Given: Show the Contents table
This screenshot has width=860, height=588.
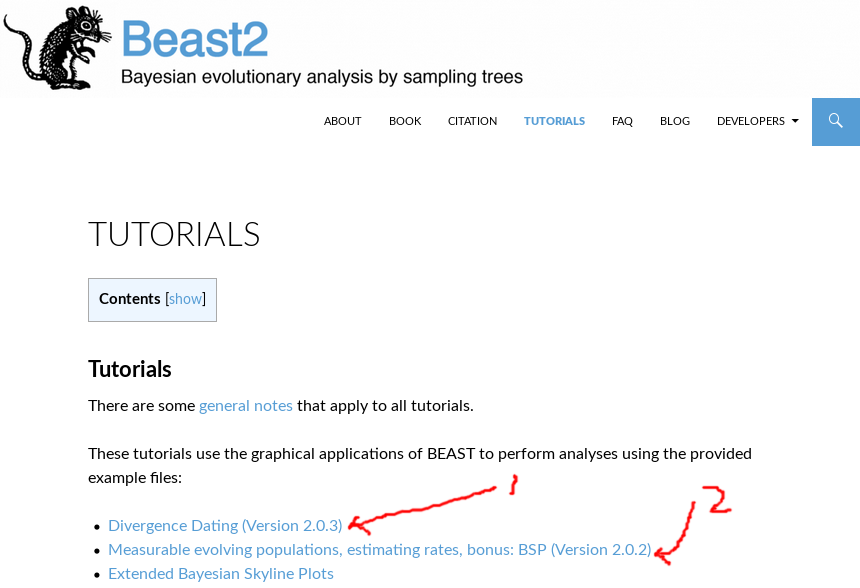Looking at the screenshot, I should (x=185, y=299).
